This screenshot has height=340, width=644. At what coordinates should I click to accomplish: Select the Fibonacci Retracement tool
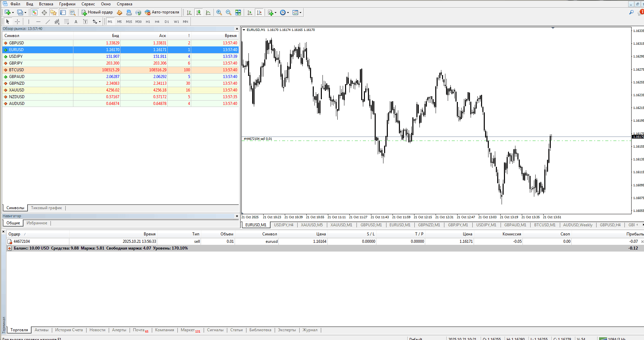[x=66, y=22]
